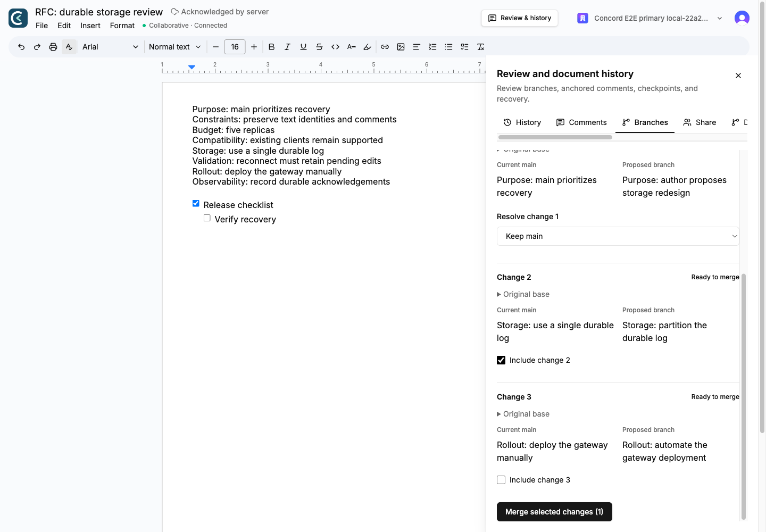Viewport: 766px width, 532px height.
Task: Underline the selected text
Action: tap(303, 47)
